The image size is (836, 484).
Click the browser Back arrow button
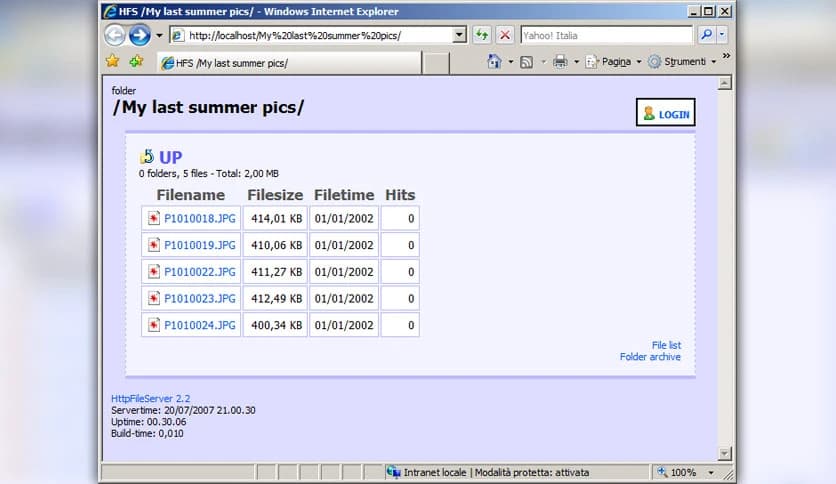click(115, 36)
